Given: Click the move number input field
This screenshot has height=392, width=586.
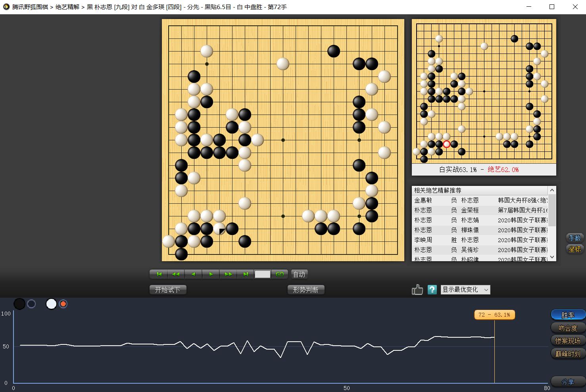Looking at the screenshot, I should [262, 274].
